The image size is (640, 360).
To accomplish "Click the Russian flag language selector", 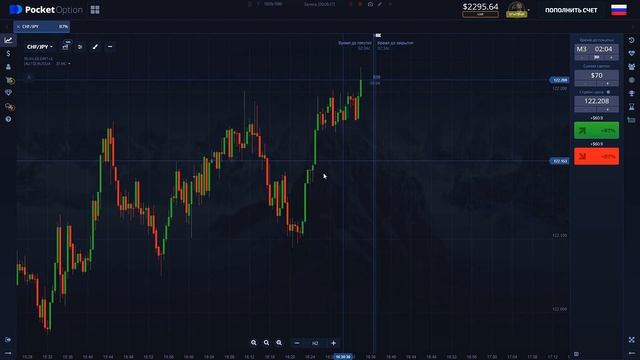I will coord(619,10).
